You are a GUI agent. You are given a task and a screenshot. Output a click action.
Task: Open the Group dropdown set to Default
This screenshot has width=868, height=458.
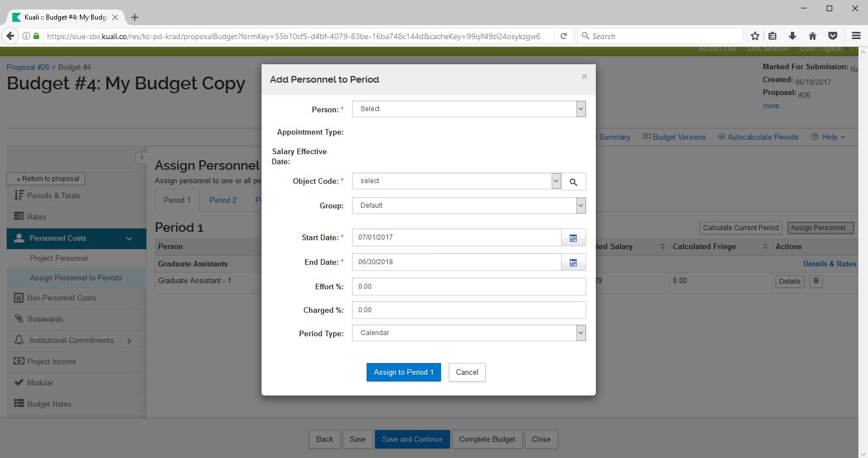point(468,206)
